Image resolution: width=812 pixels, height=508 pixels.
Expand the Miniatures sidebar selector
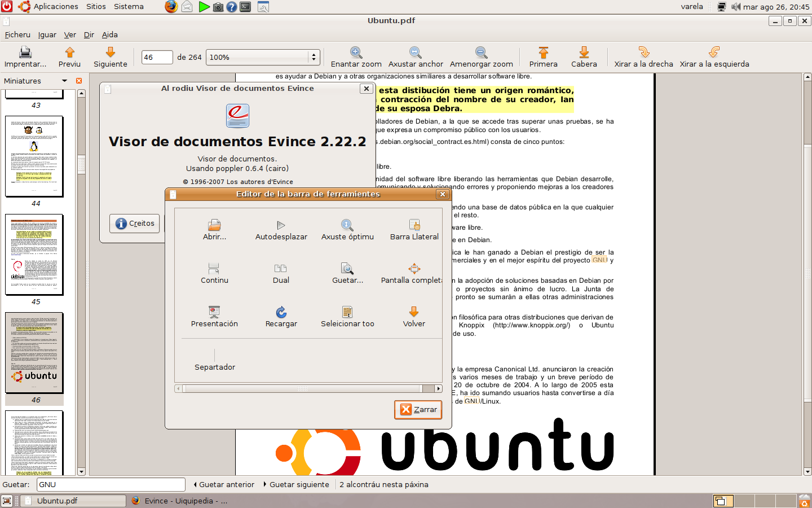click(64, 81)
